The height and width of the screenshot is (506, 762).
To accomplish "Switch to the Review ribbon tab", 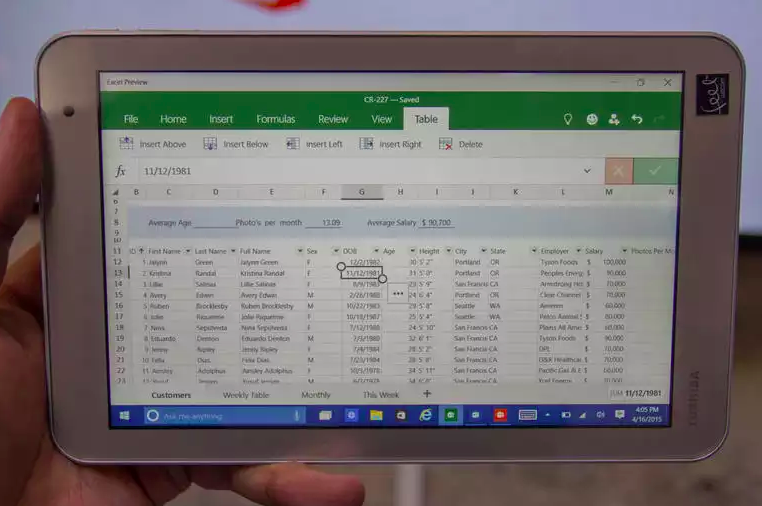I will pyautogui.click(x=333, y=119).
